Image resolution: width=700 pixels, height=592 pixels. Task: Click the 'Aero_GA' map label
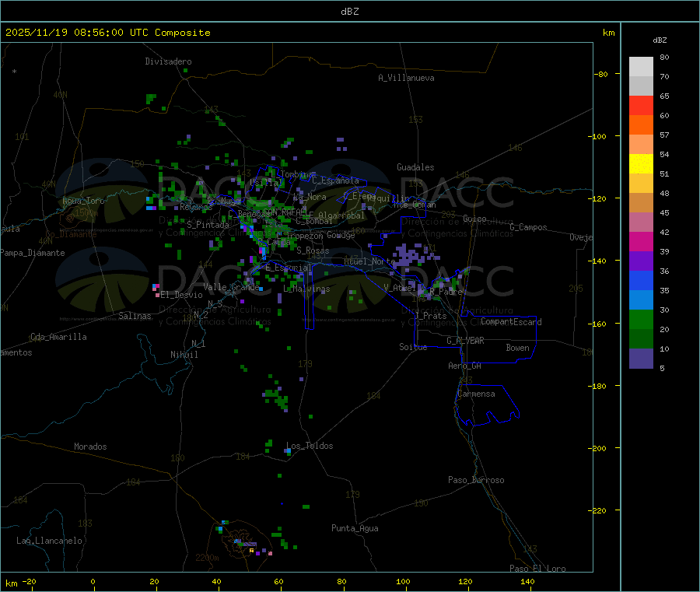pyautogui.click(x=465, y=366)
